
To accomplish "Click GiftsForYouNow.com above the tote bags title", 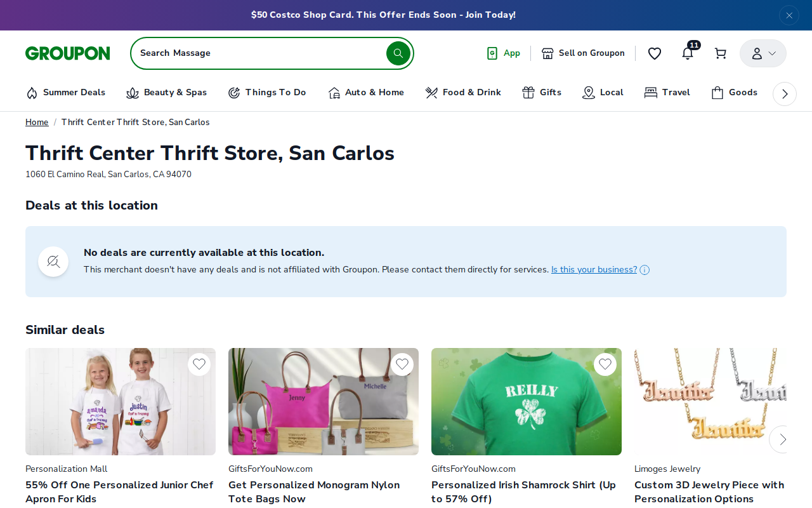I will [270, 469].
